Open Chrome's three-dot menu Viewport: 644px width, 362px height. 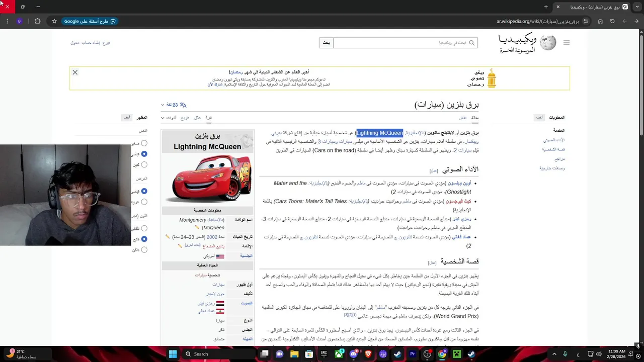pos(7,21)
